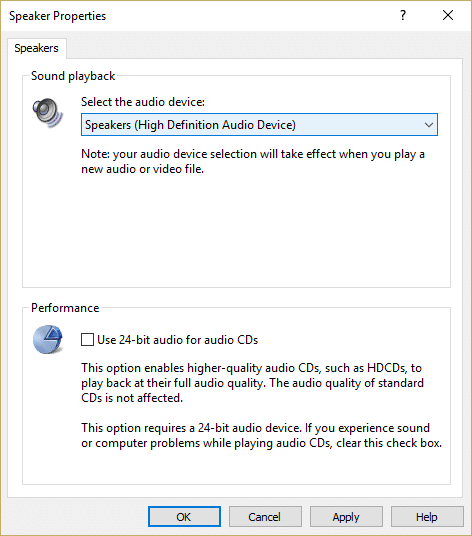
Task: Click the question mark help icon in title bar
Action: tap(403, 15)
